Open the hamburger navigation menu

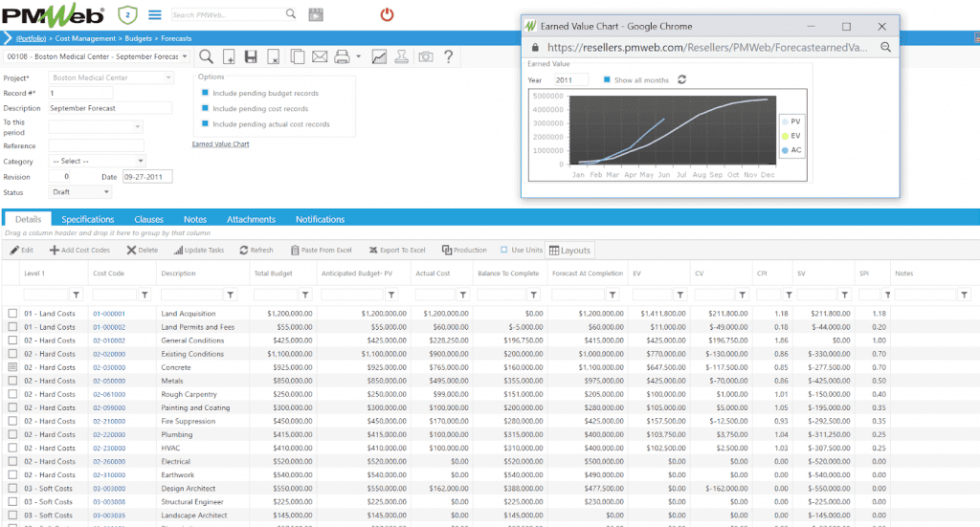click(x=155, y=14)
